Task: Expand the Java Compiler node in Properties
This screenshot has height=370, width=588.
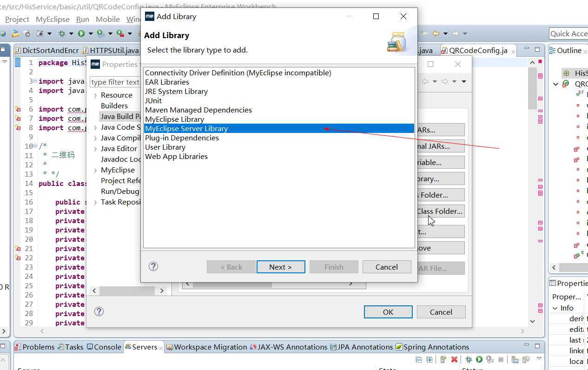Action: tap(95, 138)
